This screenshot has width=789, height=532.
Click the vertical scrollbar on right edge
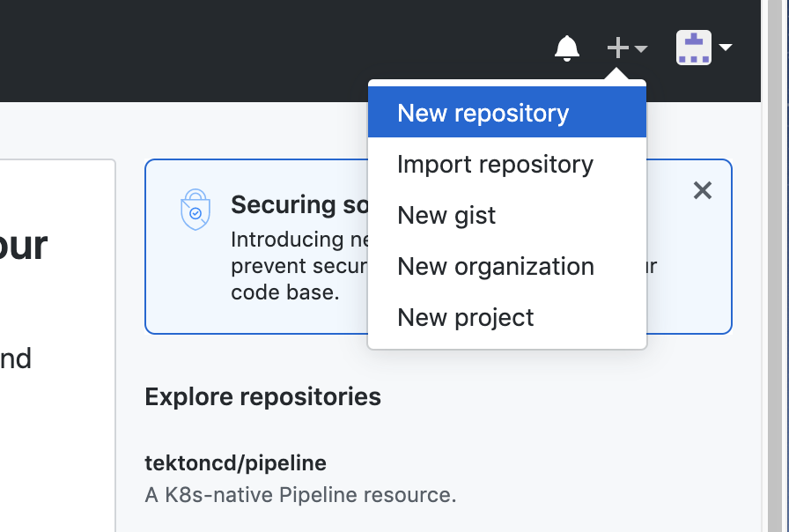coord(775,266)
